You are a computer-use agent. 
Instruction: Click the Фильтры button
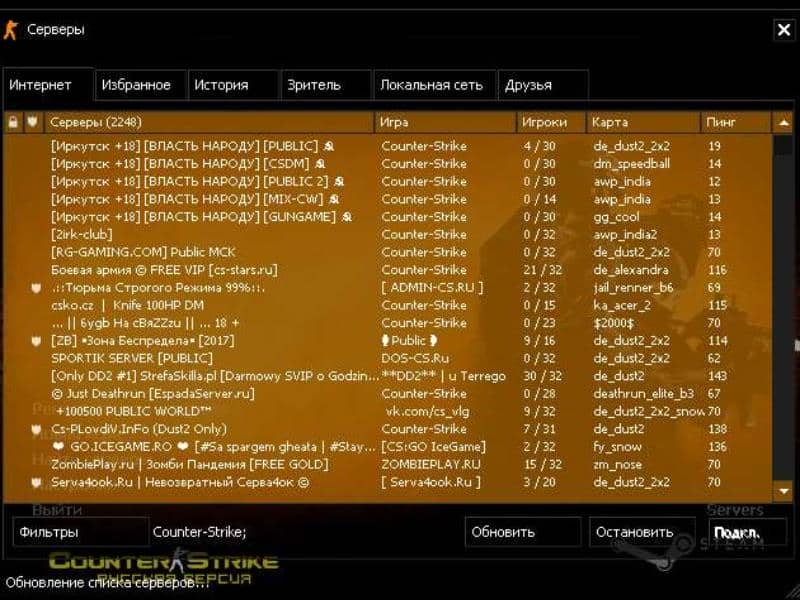point(81,532)
